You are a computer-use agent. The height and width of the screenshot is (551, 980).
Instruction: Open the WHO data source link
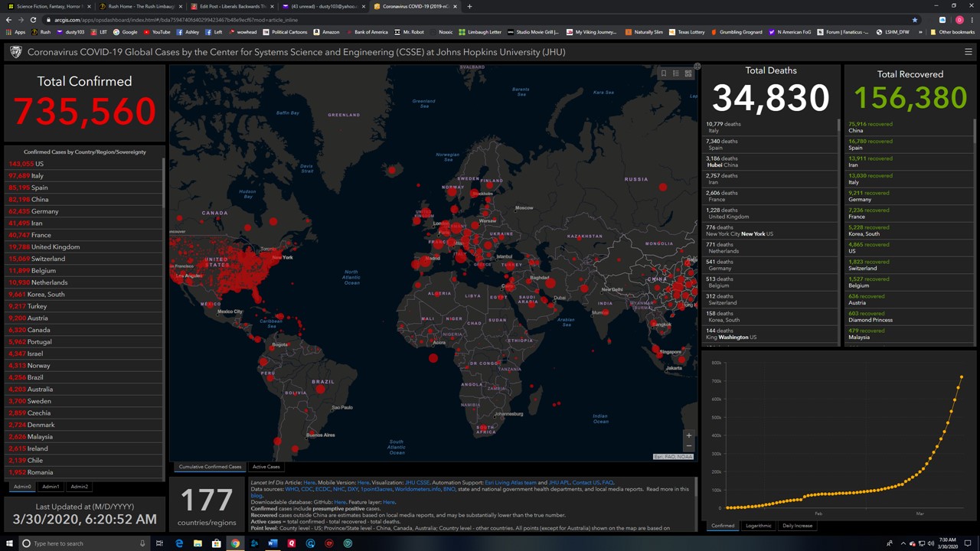pos(292,489)
